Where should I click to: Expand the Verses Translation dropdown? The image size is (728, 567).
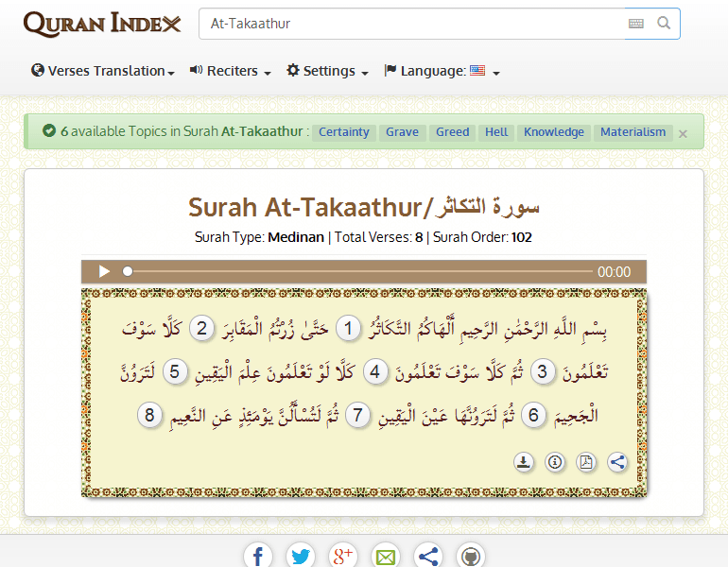(x=103, y=71)
